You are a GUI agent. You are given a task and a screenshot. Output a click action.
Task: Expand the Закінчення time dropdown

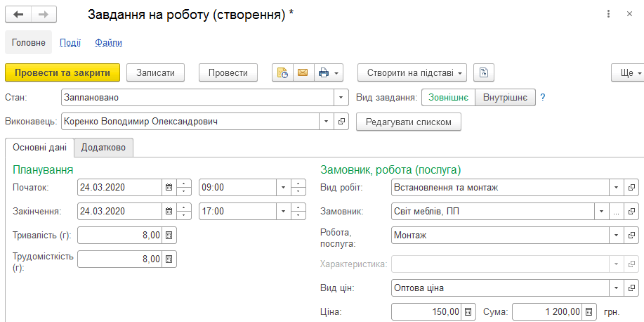(284, 212)
